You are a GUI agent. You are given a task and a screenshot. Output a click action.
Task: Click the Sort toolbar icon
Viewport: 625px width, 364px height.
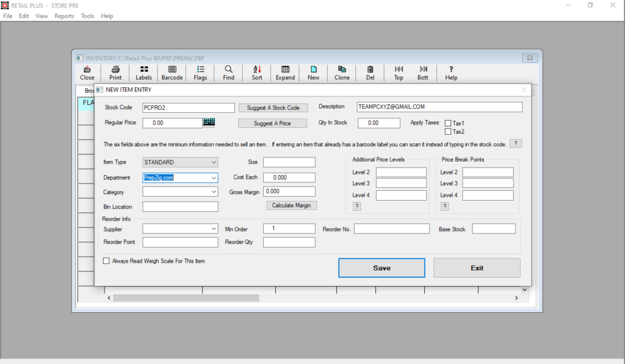pos(257,73)
